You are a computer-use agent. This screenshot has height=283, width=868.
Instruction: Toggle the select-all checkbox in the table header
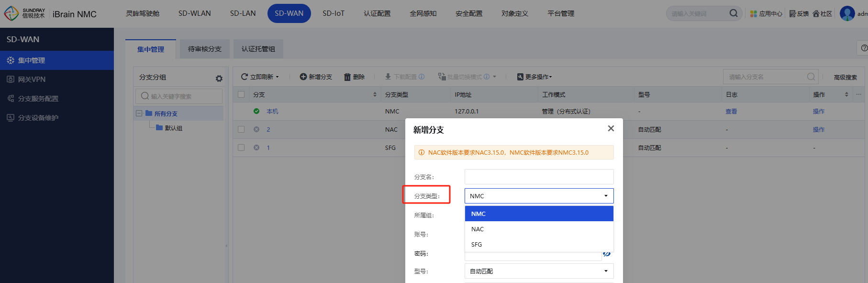[x=241, y=94]
